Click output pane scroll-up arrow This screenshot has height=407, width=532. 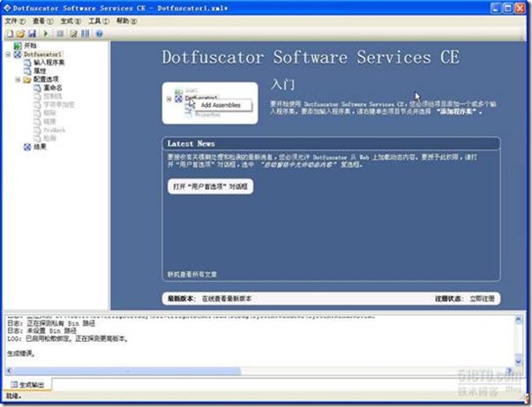click(x=519, y=320)
